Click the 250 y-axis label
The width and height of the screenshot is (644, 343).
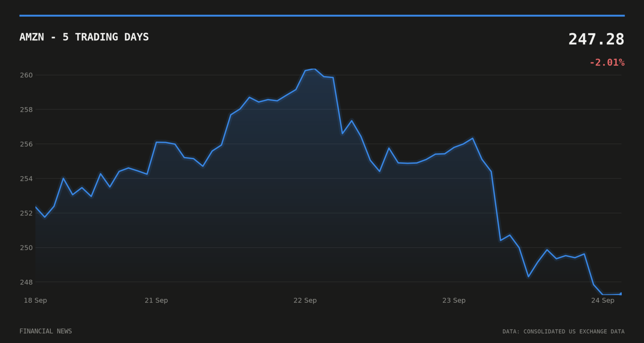(x=26, y=248)
